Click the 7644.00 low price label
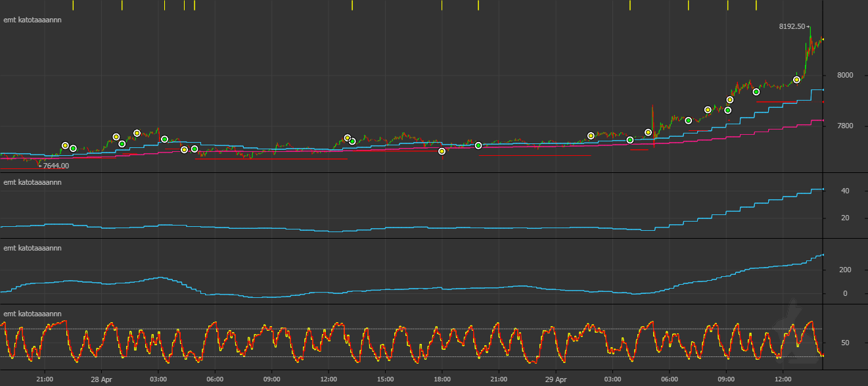 (x=56, y=166)
